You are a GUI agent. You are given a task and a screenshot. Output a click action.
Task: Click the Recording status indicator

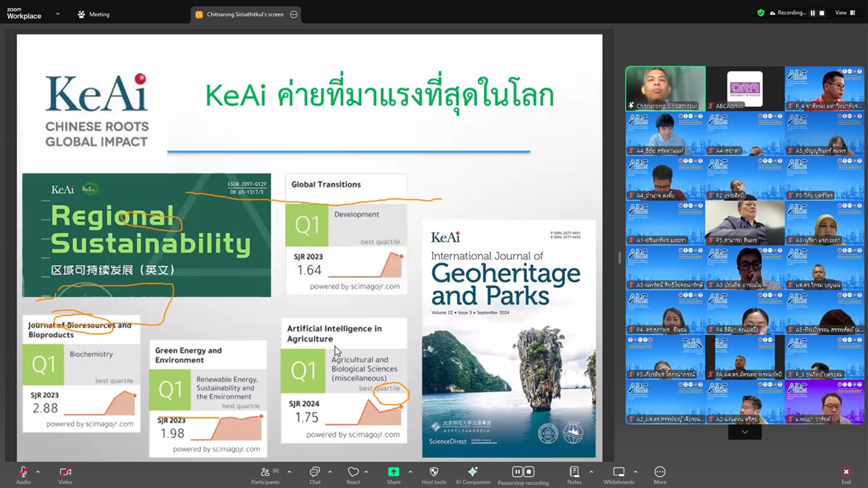pos(787,13)
